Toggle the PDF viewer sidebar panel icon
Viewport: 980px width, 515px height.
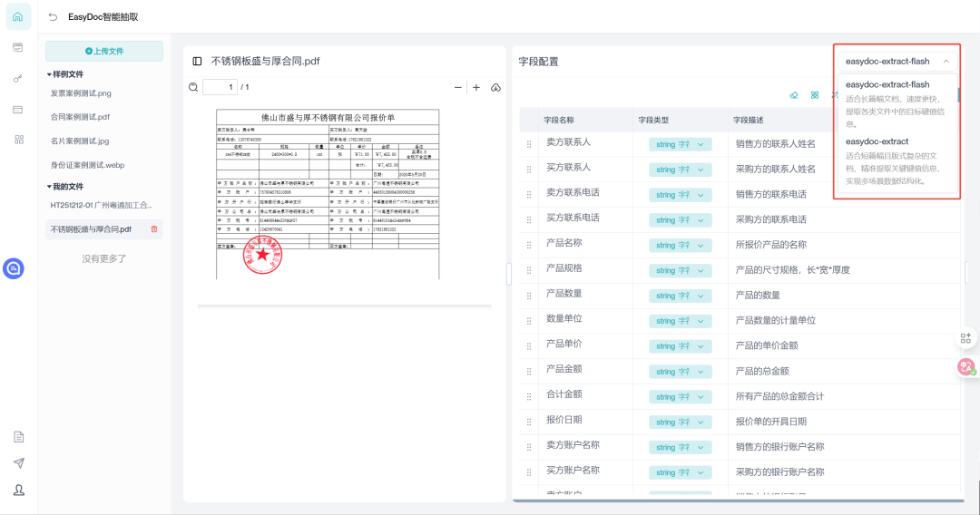pos(197,61)
